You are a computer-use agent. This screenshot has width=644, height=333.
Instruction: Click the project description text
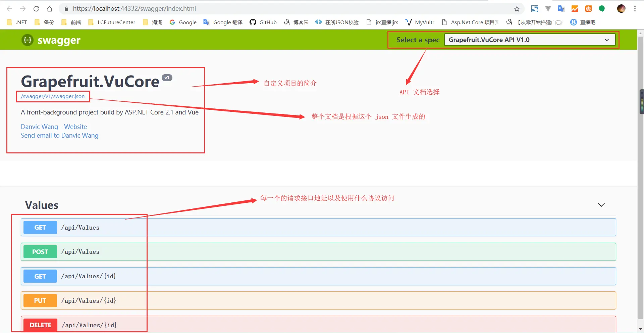pos(110,112)
